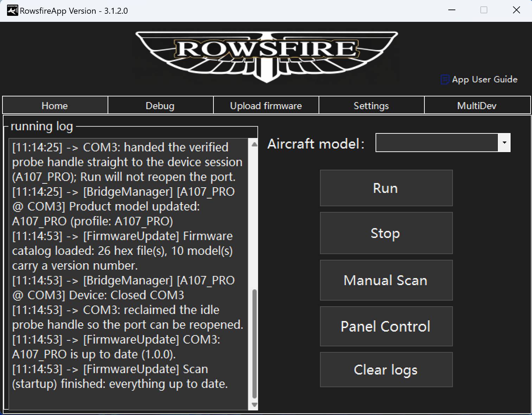
Task: Click the Rowsfire winged logo
Action: pos(267,57)
